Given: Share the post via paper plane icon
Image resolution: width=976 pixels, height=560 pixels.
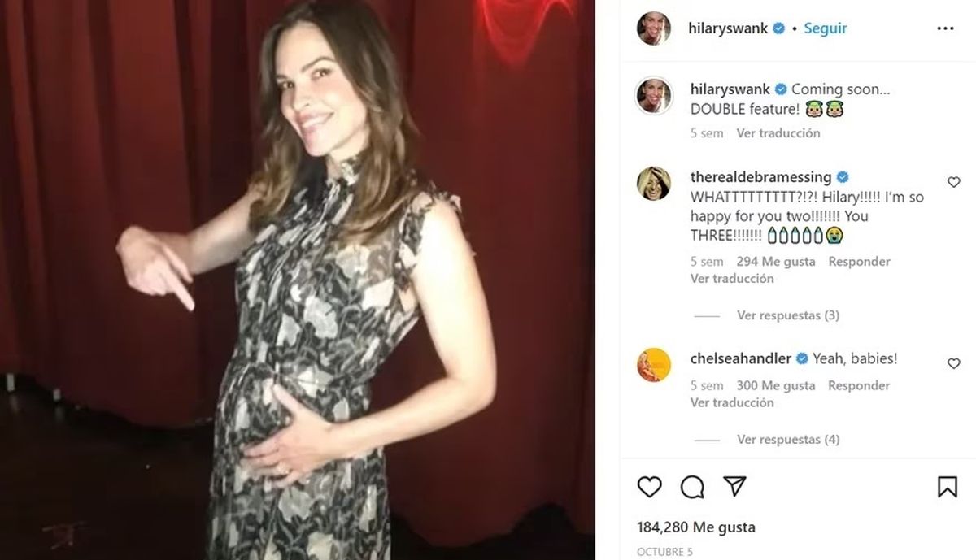Looking at the screenshot, I should click(735, 487).
